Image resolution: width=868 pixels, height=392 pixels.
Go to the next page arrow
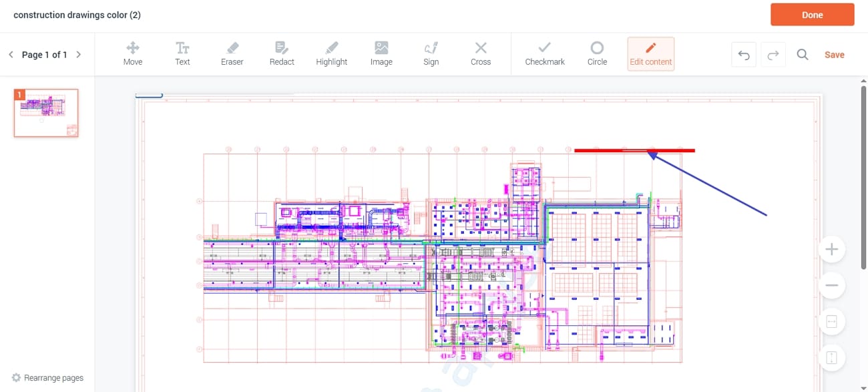coord(79,55)
